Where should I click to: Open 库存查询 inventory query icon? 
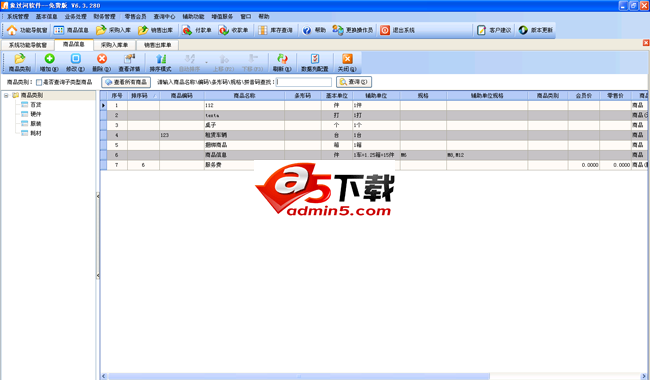(262, 30)
